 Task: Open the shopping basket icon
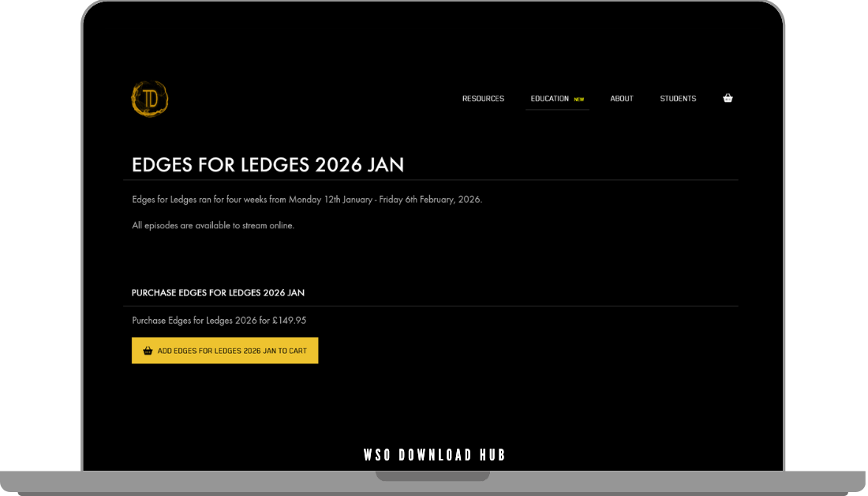728,98
